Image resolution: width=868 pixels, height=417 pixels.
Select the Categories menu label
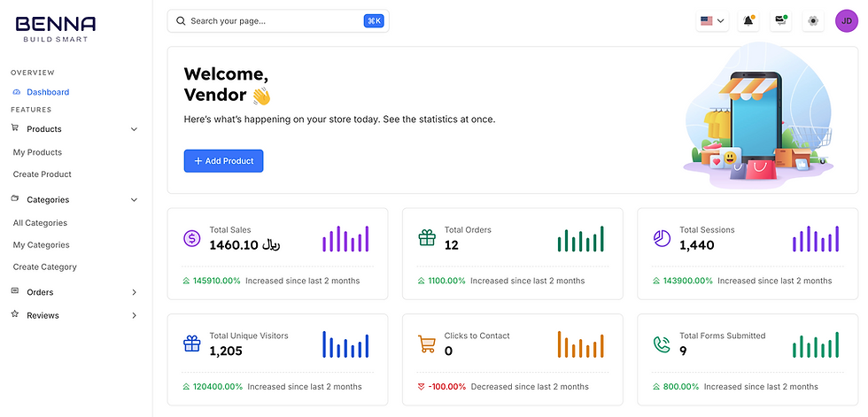(48, 200)
